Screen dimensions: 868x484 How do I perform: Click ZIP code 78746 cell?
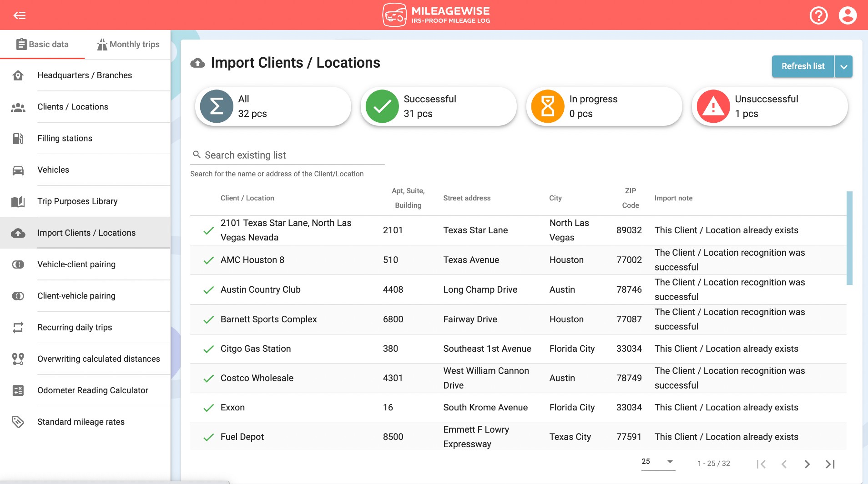629,289
